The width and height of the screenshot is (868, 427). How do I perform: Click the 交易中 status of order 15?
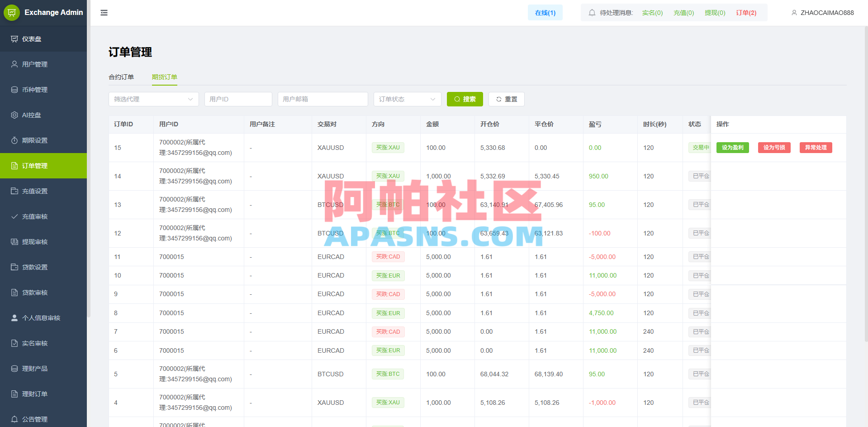click(x=700, y=148)
